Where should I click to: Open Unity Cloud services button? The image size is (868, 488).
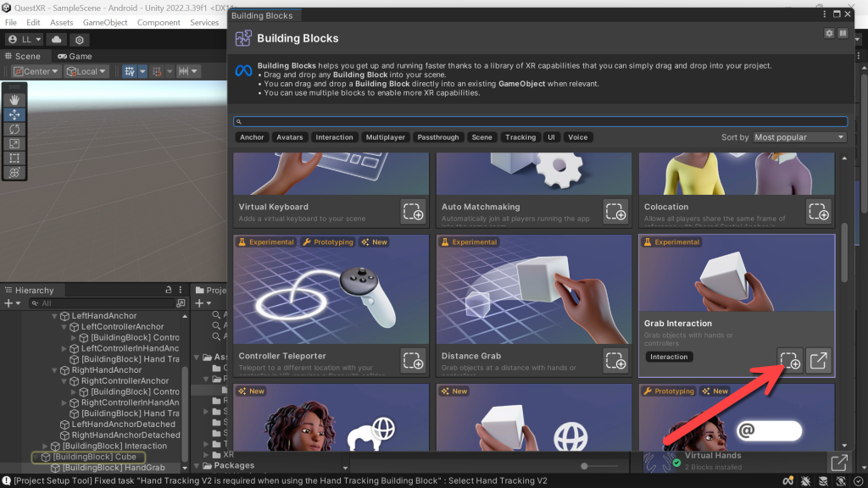point(57,40)
